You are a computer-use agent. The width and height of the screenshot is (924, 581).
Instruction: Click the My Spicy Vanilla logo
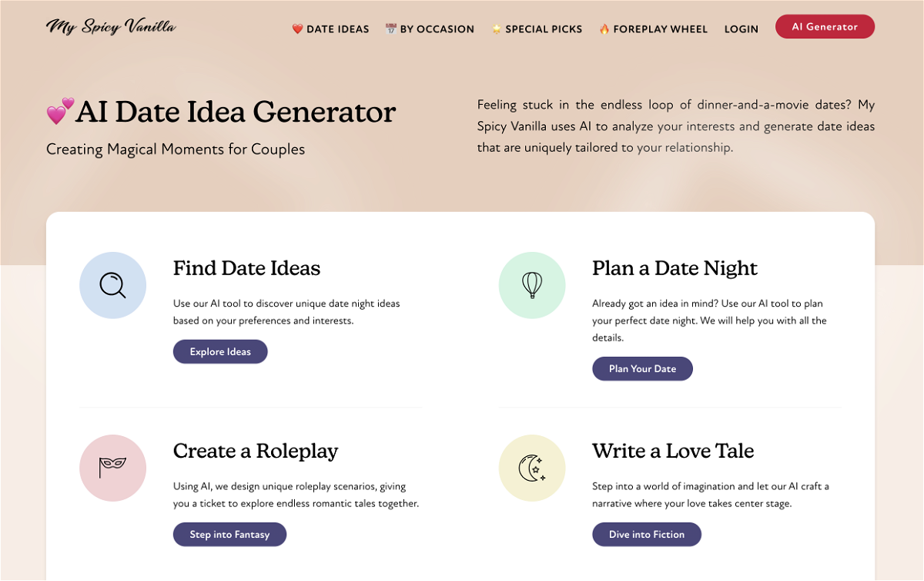(x=111, y=27)
